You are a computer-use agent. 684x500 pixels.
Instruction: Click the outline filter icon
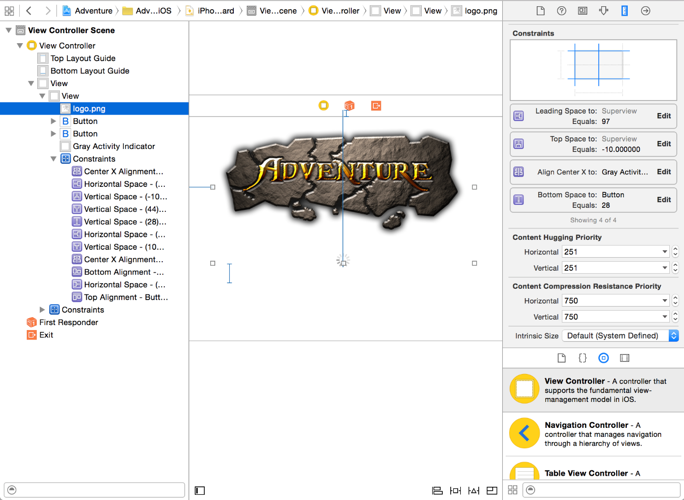click(x=12, y=490)
